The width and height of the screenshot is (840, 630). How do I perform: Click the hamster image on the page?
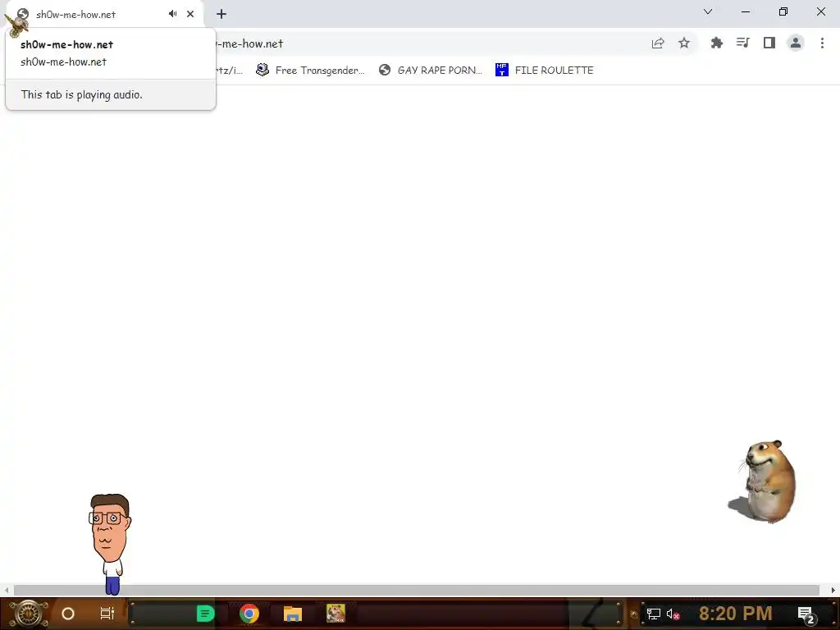coord(764,481)
